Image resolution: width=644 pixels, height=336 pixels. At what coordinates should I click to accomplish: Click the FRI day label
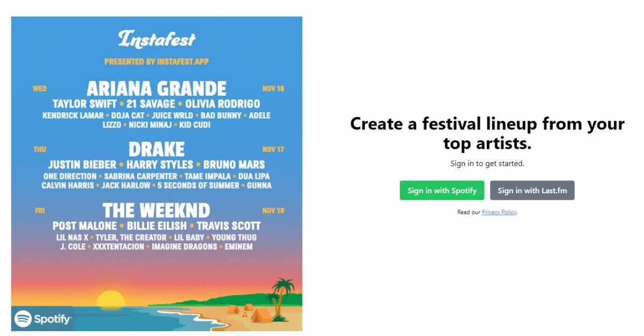tap(40, 210)
